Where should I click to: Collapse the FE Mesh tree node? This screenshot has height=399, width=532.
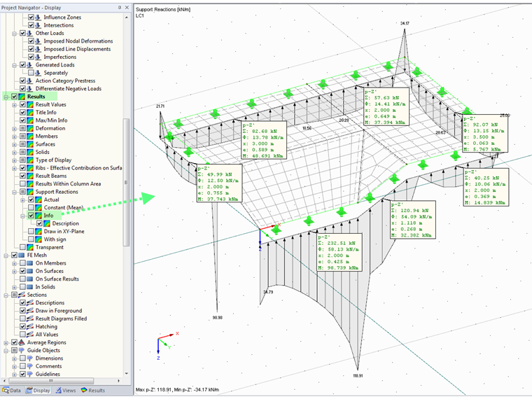click(x=6, y=255)
